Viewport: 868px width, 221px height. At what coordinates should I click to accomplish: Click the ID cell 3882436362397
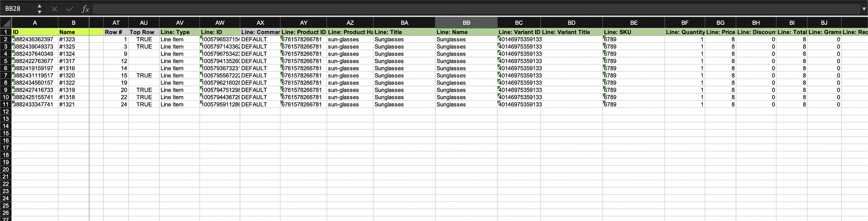tap(34, 39)
